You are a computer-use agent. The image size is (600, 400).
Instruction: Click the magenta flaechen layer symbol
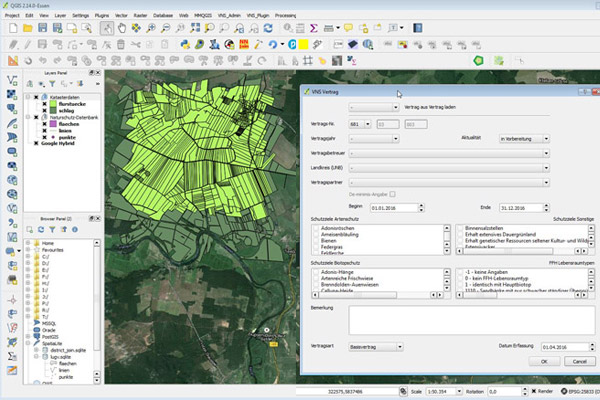click(x=53, y=124)
